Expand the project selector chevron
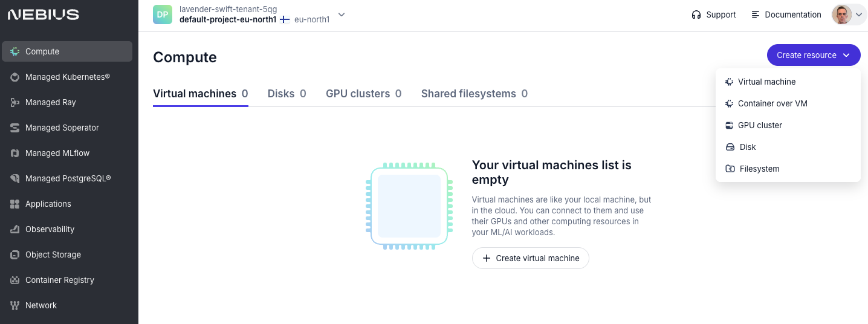The width and height of the screenshot is (868, 324). pyautogui.click(x=342, y=15)
